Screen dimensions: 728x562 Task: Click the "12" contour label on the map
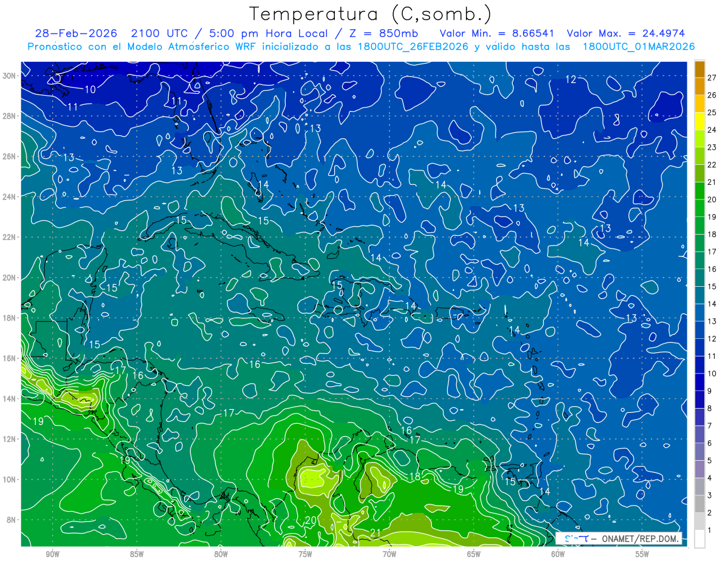pyautogui.click(x=571, y=79)
